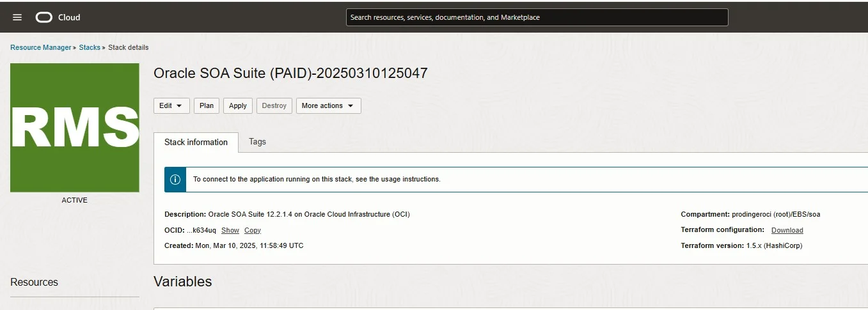Go to Resource Manager breadcrumb
This screenshot has height=310, width=868.
click(x=41, y=47)
